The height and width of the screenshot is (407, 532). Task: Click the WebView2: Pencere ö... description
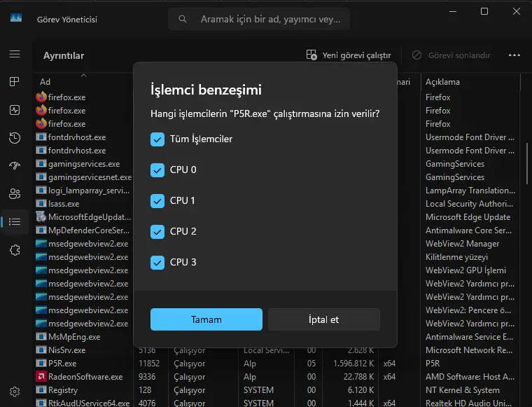click(x=468, y=310)
